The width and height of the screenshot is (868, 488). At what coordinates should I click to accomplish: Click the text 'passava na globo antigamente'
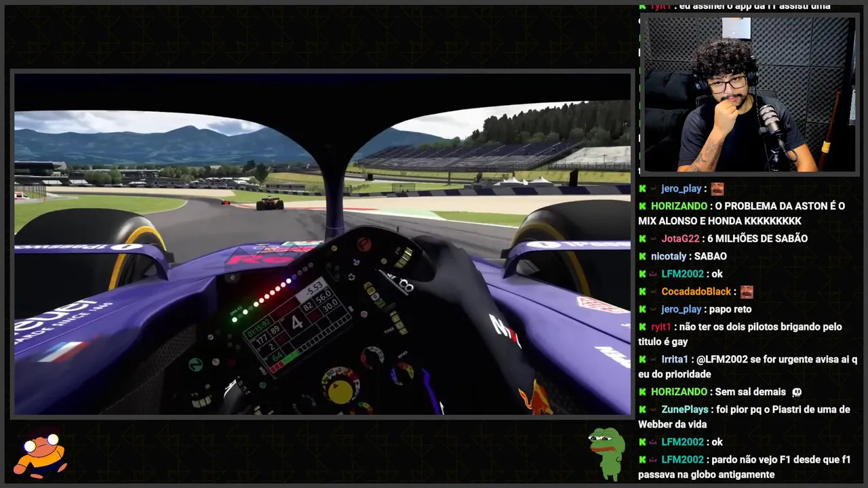coord(706,474)
